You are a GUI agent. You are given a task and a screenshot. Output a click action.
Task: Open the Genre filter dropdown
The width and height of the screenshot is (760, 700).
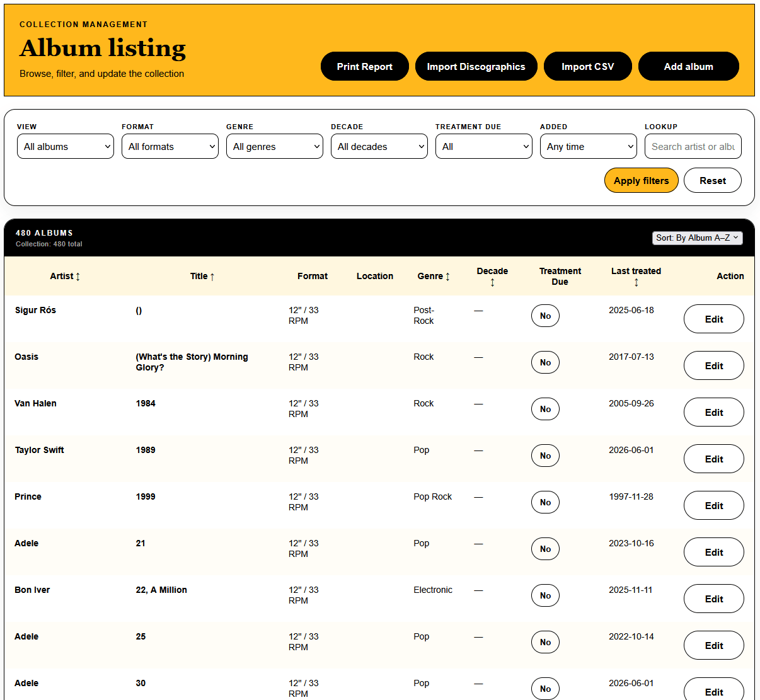click(x=275, y=146)
